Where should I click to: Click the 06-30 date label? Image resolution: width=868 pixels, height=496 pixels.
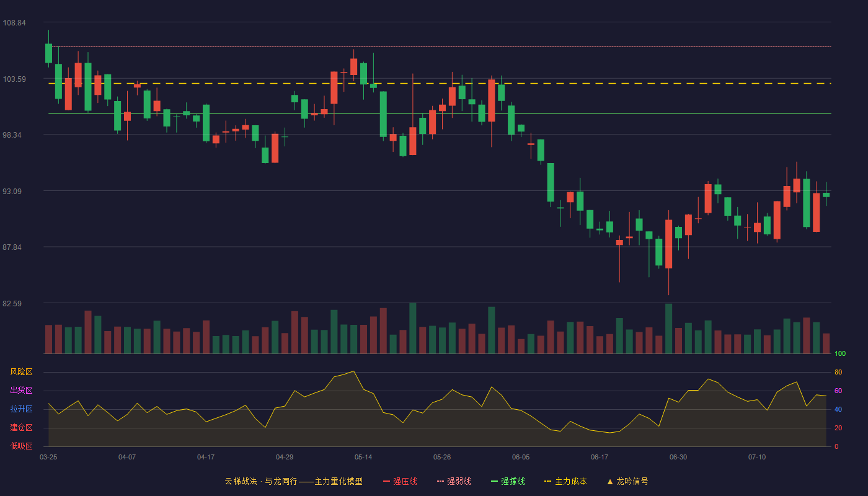pos(678,457)
